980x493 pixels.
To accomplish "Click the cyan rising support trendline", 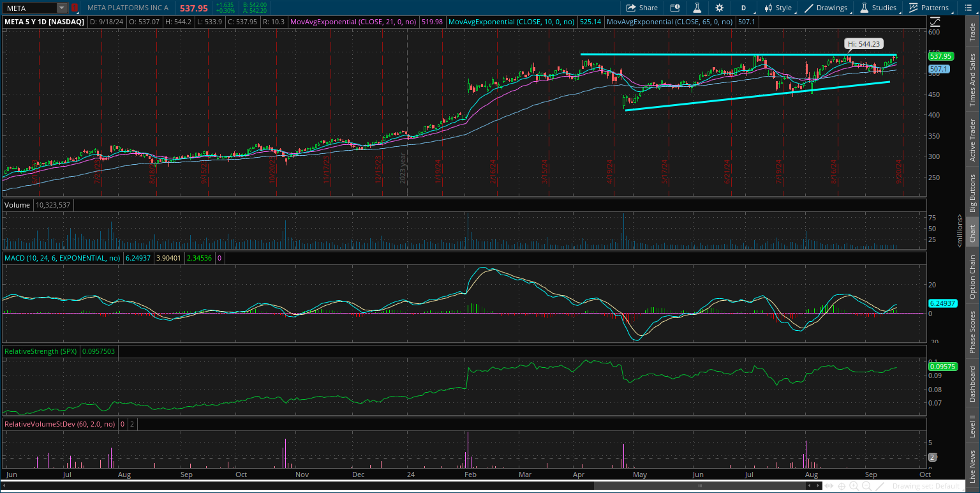I will click(757, 96).
